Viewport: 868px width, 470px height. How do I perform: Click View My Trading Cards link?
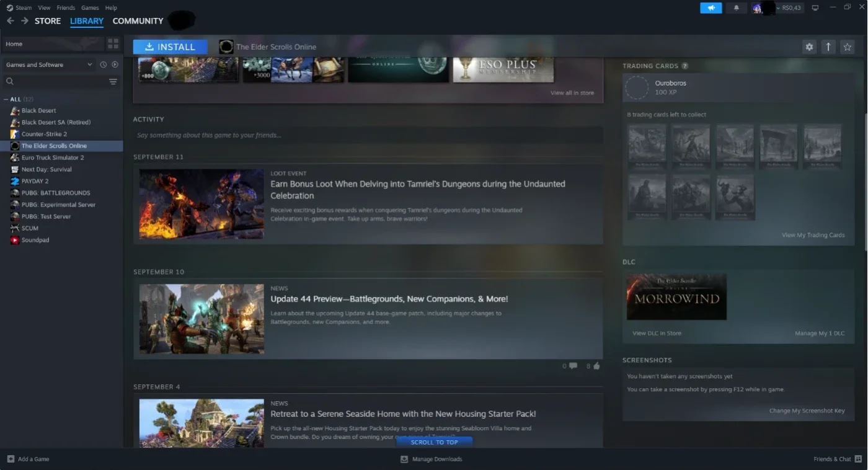(813, 235)
